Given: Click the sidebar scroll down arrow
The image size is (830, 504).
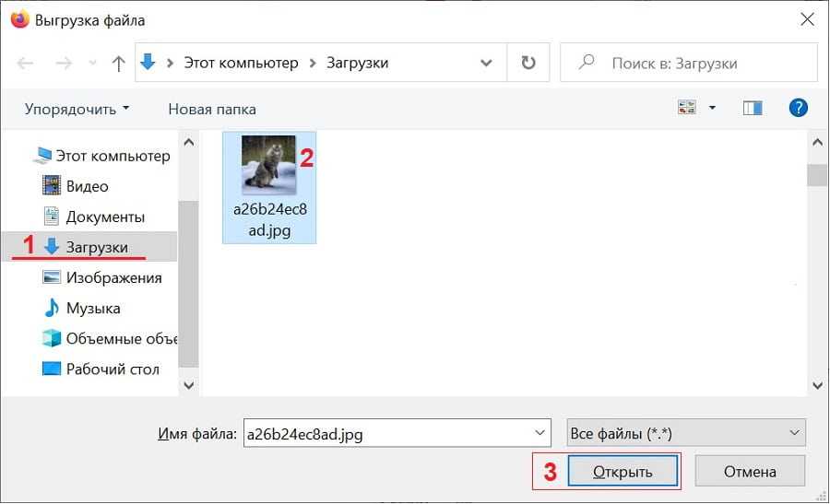Looking at the screenshot, I should tap(188, 385).
